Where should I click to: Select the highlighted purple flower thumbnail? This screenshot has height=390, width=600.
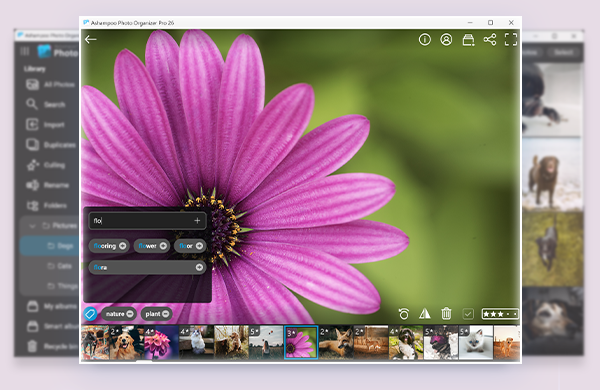pyautogui.click(x=301, y=342)
